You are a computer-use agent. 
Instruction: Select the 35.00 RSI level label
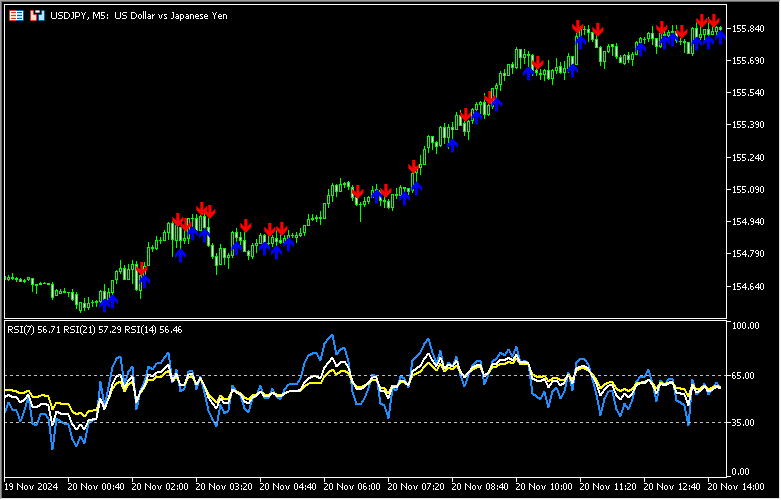pyautogui.click(x=743, y=423)
